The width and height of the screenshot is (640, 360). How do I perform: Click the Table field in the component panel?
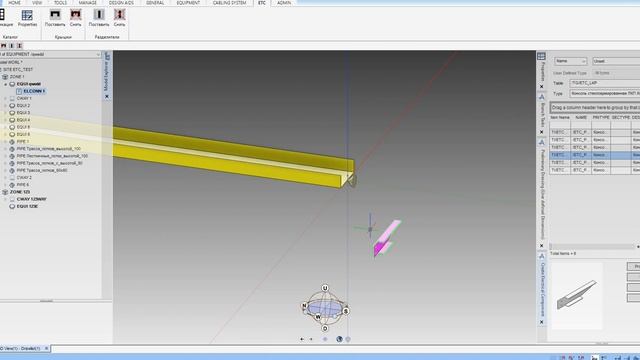(x=604, y=83)
